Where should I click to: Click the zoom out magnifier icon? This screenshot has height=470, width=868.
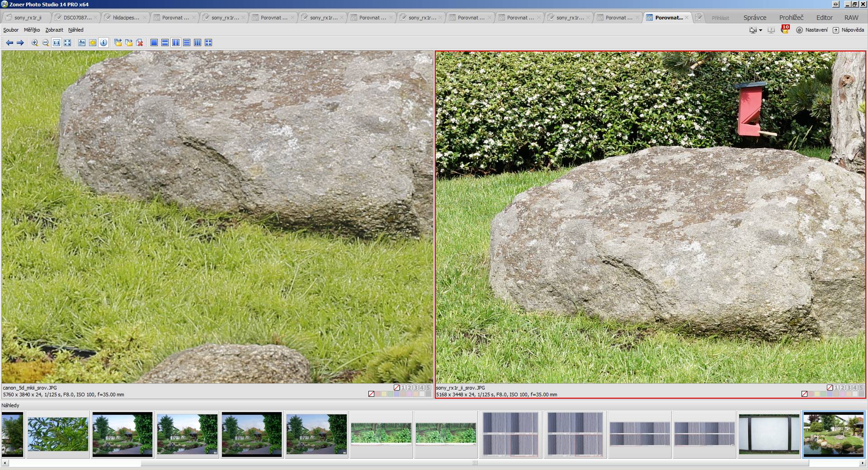(x=45, y=42)
